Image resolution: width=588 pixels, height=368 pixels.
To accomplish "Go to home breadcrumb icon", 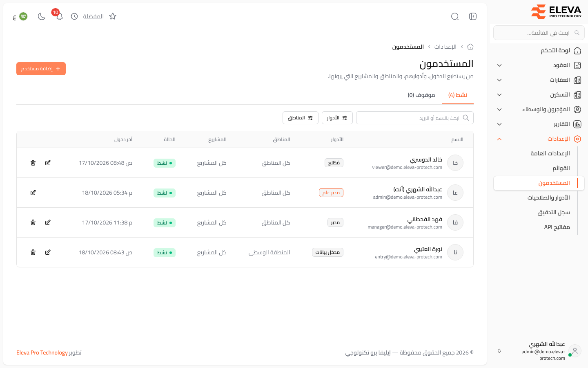I will click(470, 47).
